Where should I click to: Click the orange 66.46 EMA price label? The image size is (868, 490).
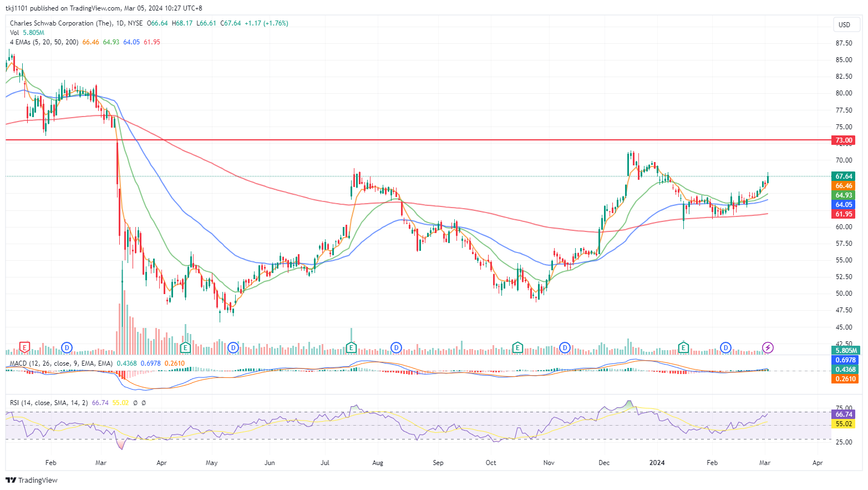tap(844, 186)
